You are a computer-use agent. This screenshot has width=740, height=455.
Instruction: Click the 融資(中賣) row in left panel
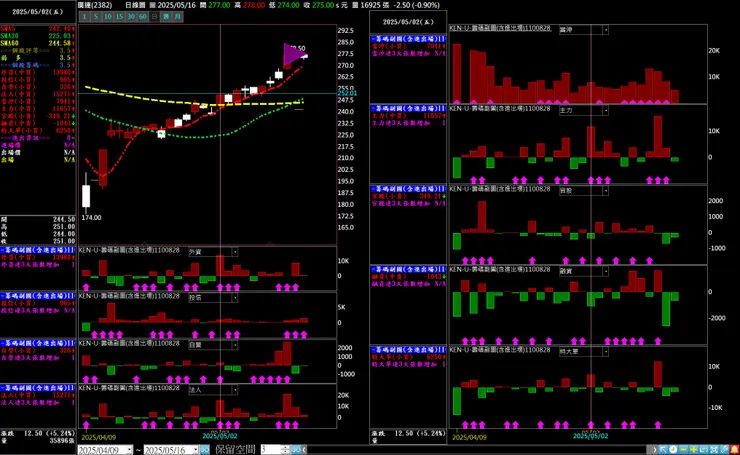37,123
